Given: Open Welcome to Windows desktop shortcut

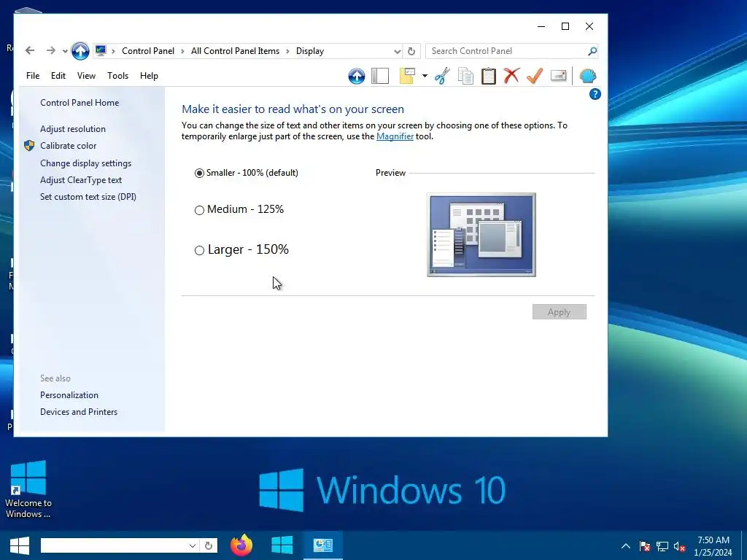Looking at the screenshot, I should coord(28,489).
